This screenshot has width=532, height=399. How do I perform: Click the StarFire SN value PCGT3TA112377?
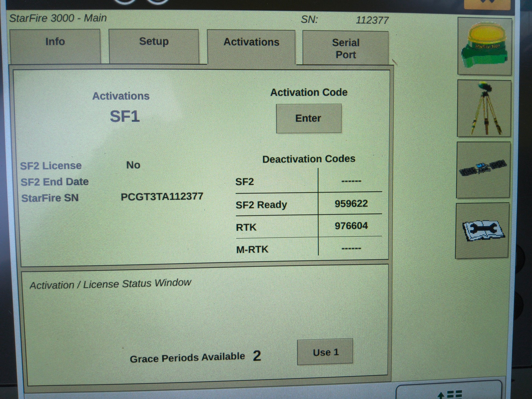point(162,196)
